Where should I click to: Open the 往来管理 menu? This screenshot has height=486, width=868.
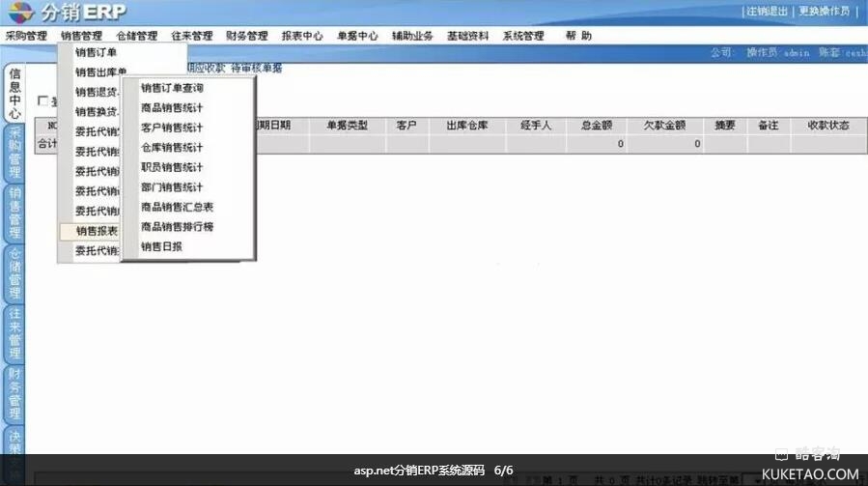191,36
